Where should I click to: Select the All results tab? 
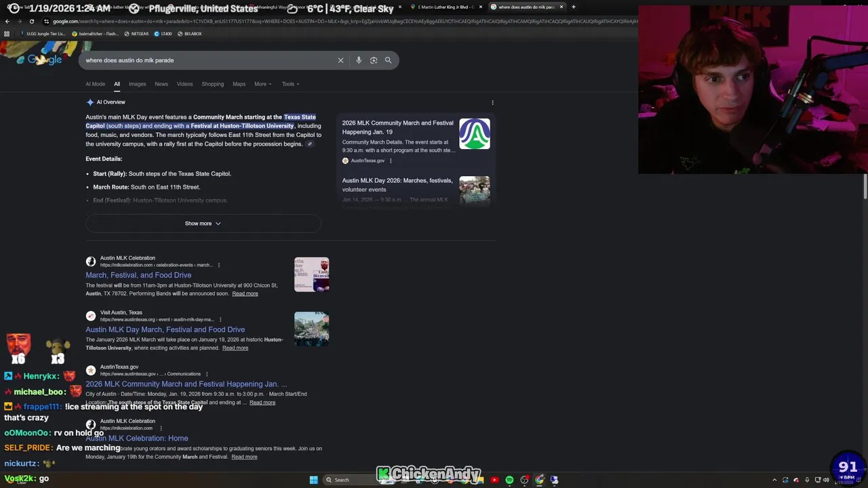(117, 84)
